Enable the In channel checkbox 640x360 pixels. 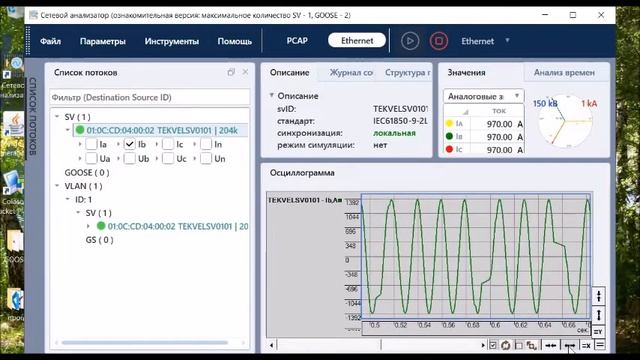tap(206, 144)
